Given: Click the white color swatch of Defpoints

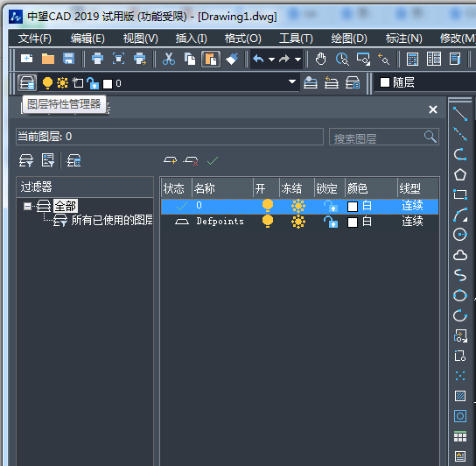Looking at the screenshot, I should 353,222.
